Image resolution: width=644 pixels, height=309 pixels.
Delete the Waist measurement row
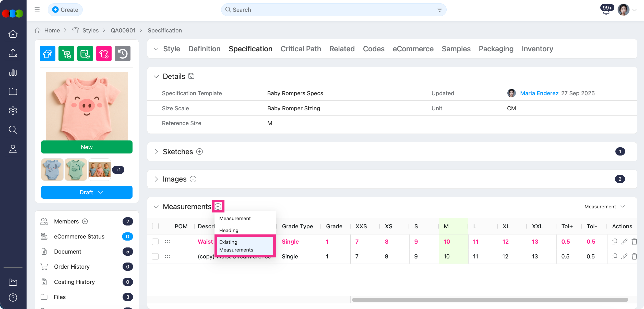[634, 242]
